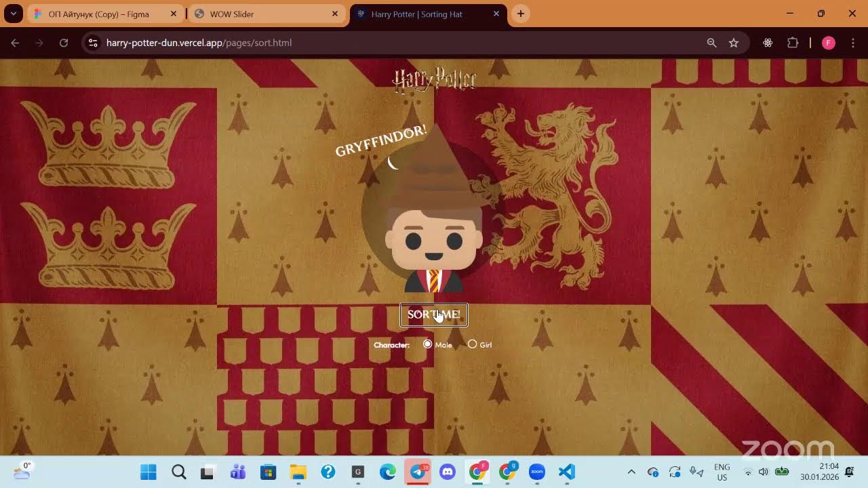Switch to Chrome with pink profile badge

coord(478,472)
